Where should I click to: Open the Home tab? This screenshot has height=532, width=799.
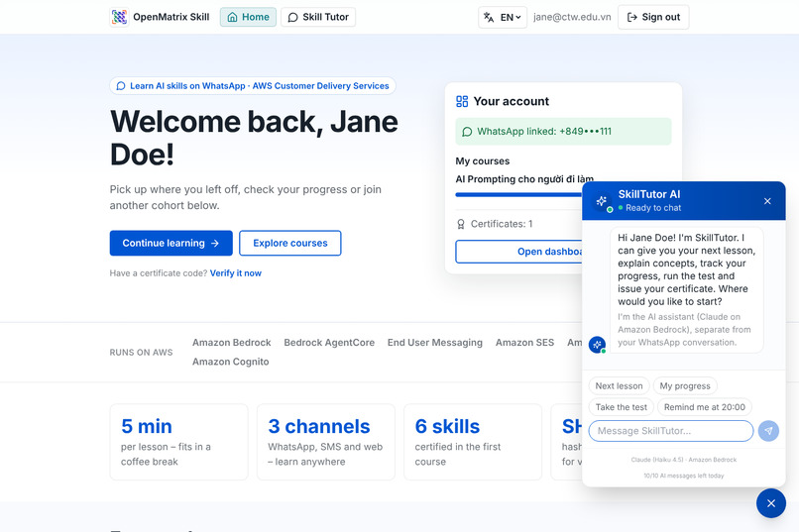[x=248, y=17]
